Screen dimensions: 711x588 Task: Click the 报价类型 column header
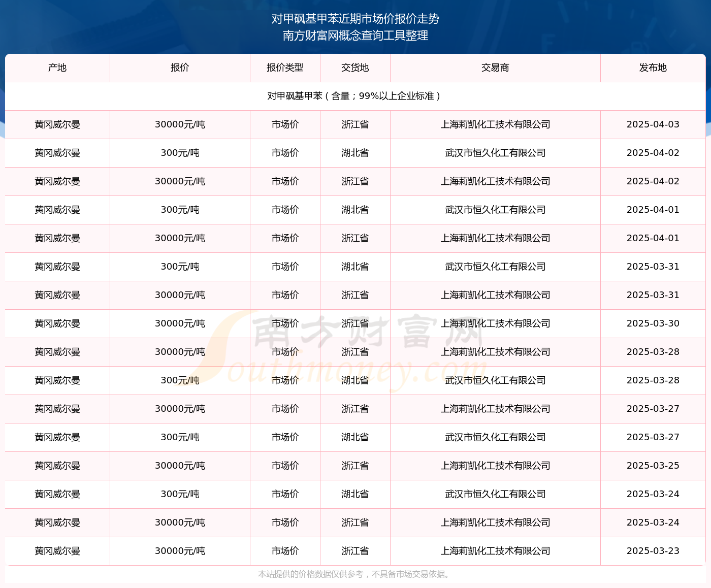click(285, 68)
